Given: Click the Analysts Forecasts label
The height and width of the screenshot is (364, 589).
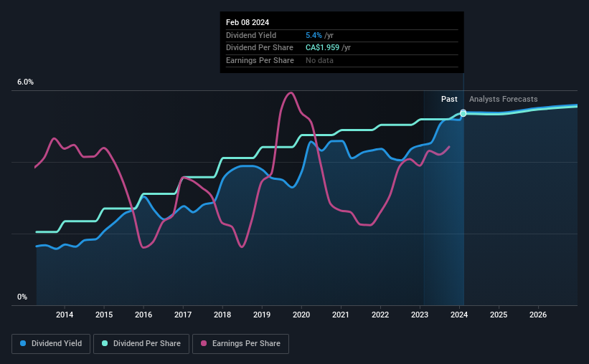Looking at the screenshot, I should pyautogui.click(x=504, y=99).
